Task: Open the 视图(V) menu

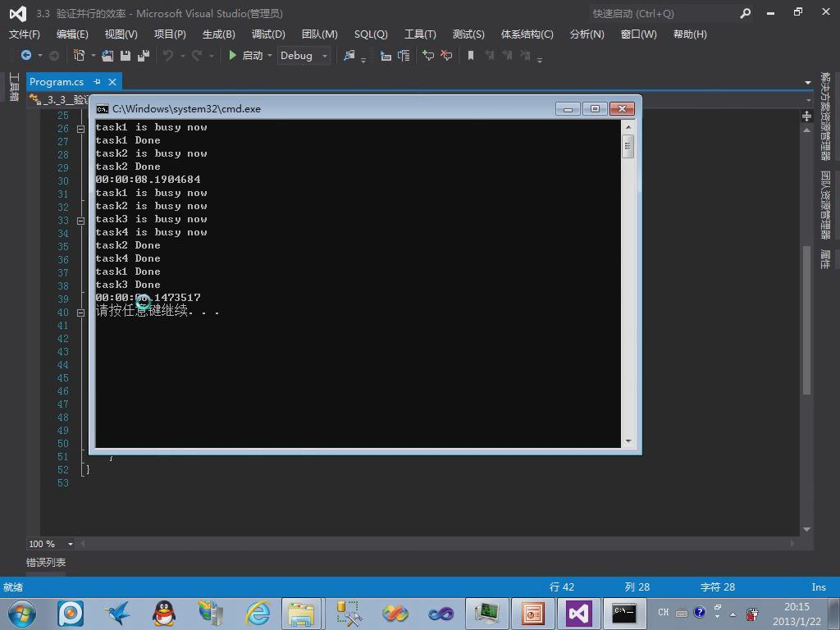Action: point(121,34)
